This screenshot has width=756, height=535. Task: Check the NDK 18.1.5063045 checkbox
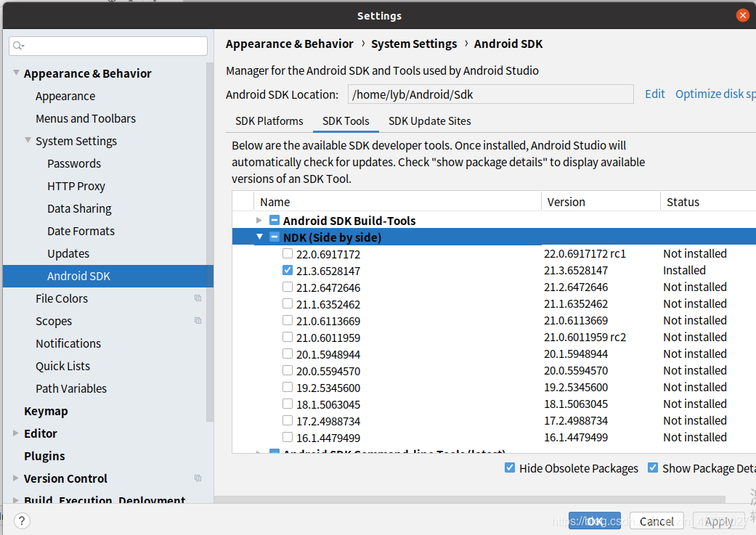[x=288, y=404]
